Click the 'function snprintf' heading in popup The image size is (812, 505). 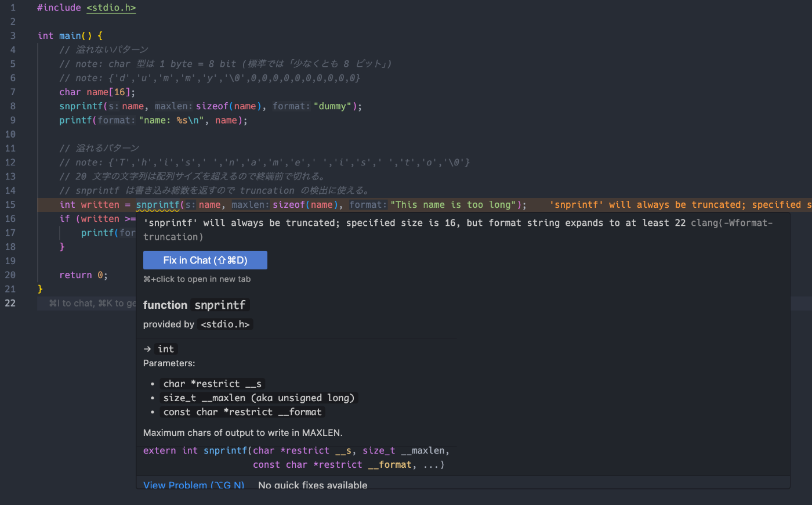point(196,305)
